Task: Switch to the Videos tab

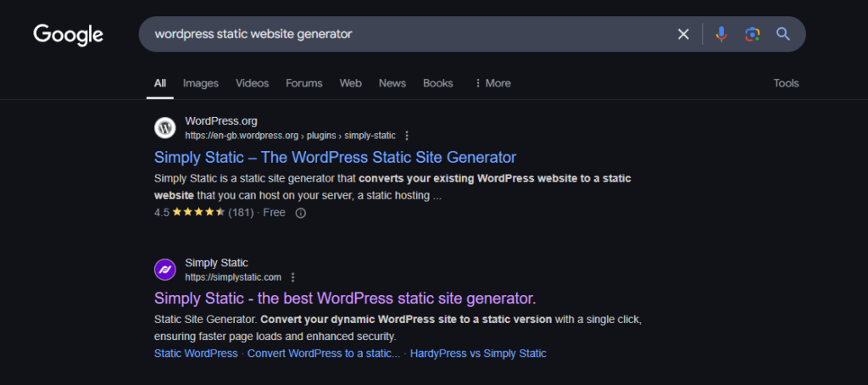Action: [x=253, y=83]
